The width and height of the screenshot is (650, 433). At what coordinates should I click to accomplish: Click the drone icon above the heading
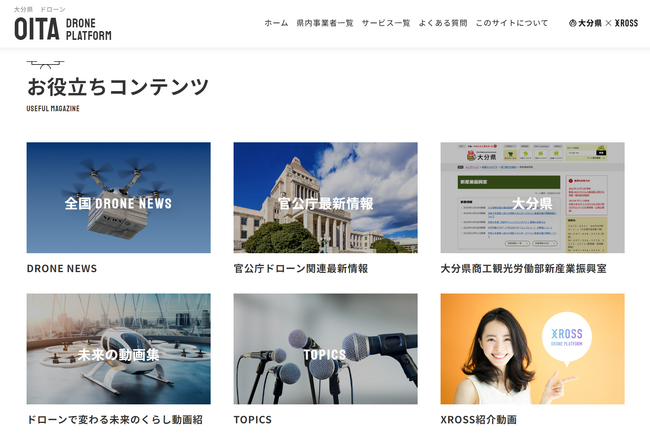43,64
